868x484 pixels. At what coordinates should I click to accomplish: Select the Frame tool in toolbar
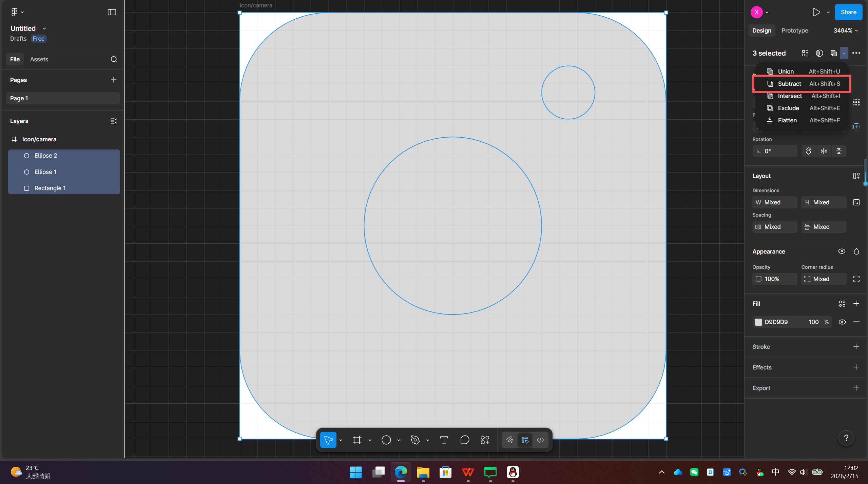tap(357, 440)
